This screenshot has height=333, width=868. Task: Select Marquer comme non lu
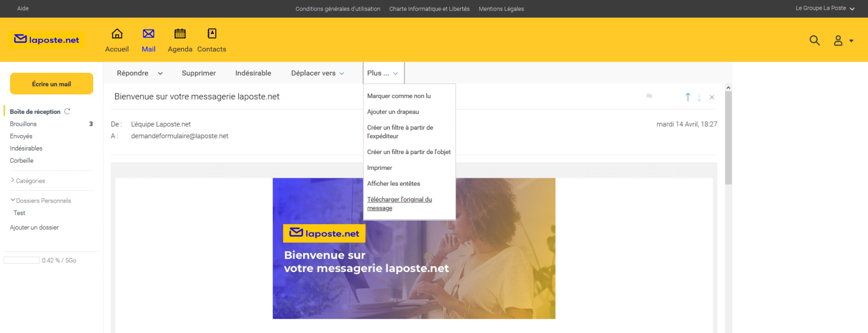[x=398, y=96]
